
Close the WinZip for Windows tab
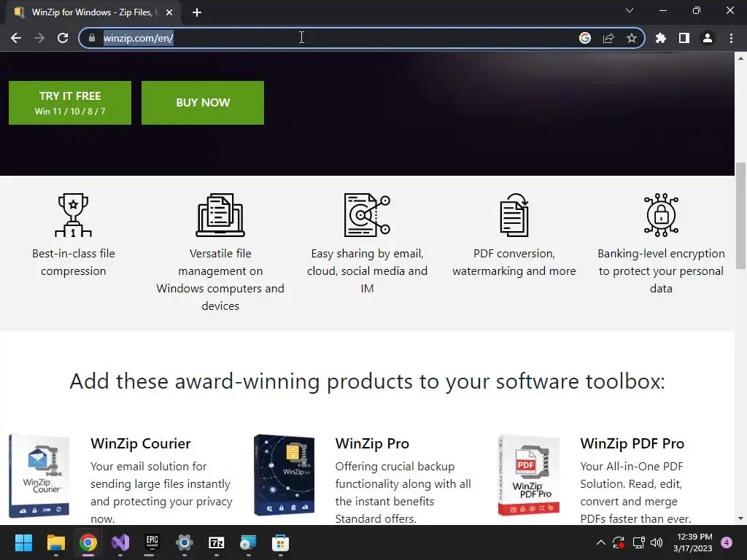point(169,12)
